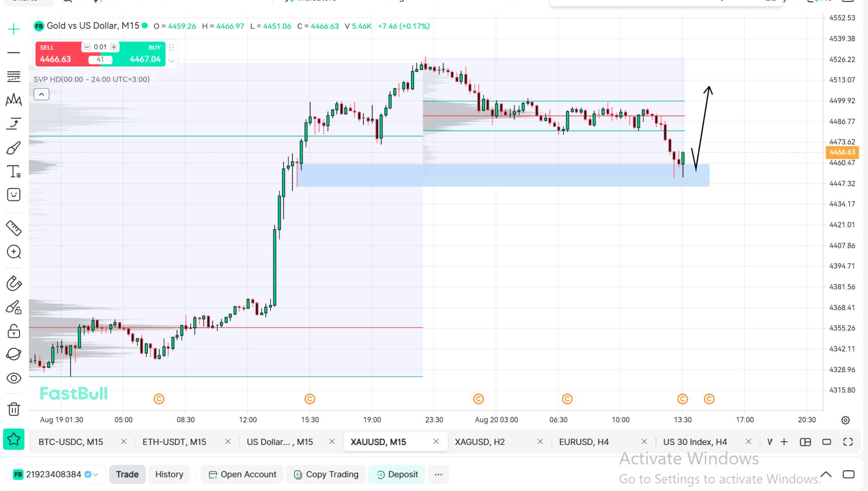This screenshot has width=868, height=491.
Task: Increase lot size with plus stepper
Action: [114, 47]
